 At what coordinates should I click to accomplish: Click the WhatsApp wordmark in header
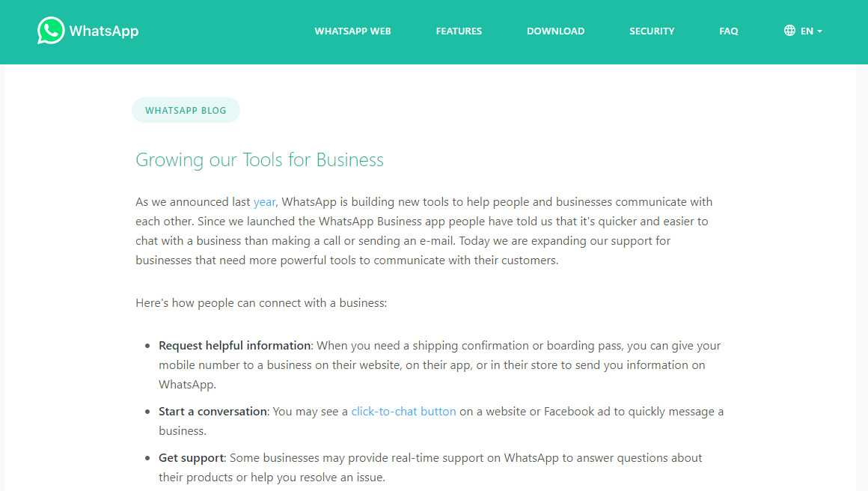point(104,31)
